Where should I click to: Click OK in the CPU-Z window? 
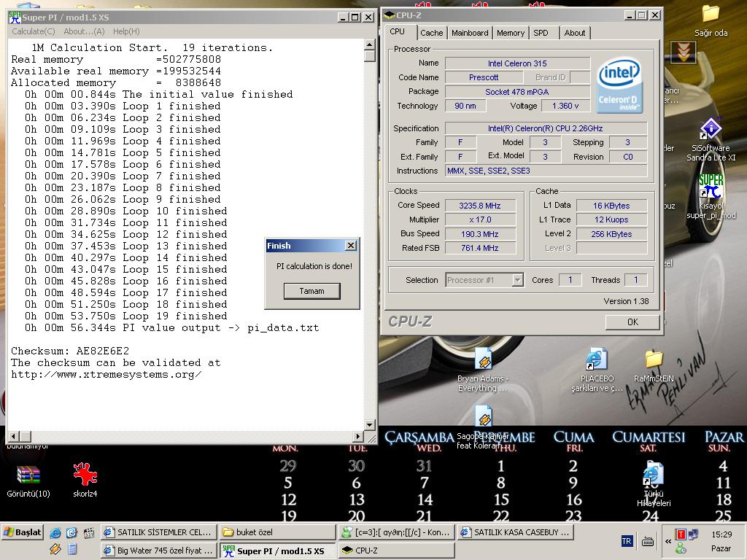pyautogui.click(x=632, y=322)
